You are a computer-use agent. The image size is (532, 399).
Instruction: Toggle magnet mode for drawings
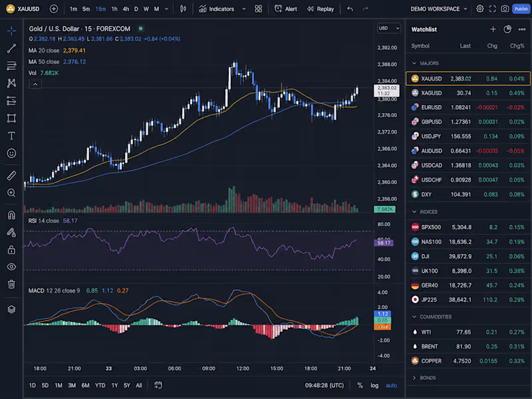[11, 215]
